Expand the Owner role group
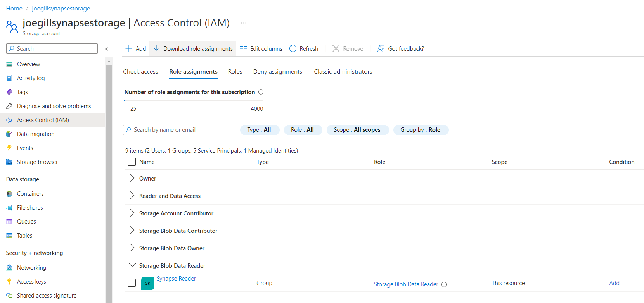The image size is (644, 303). pyautogui.click(x=132, y=178)
